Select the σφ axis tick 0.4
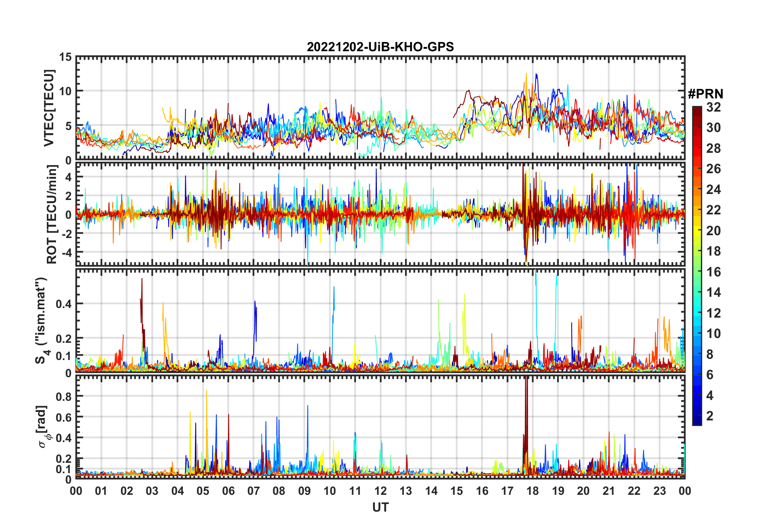 click(64, 438)
